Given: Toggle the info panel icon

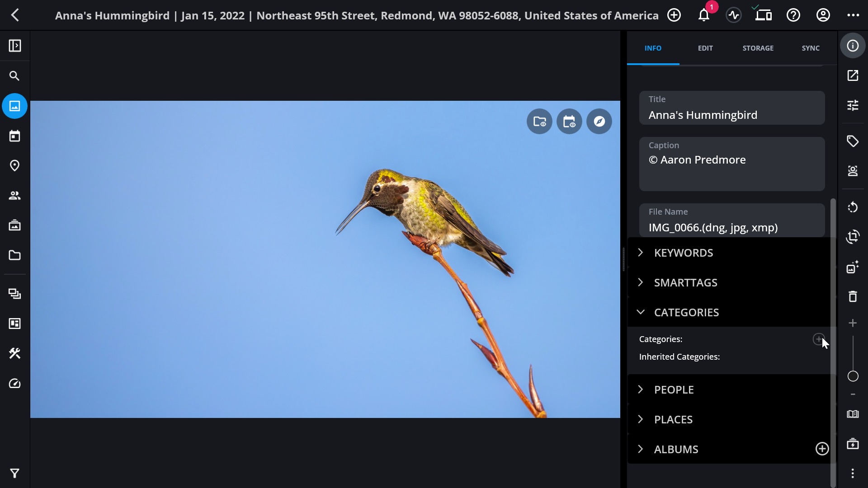Looking at the screenshot, I should (x=853, y=46).
